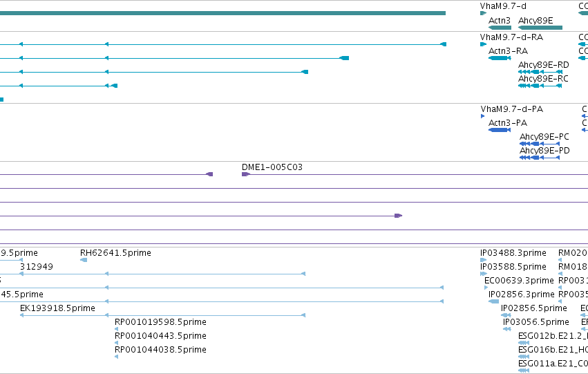The width and height of the screenshot is (588, 374).
Task: Click the DME1-005C03 purple feature
Action: (246, 174)
